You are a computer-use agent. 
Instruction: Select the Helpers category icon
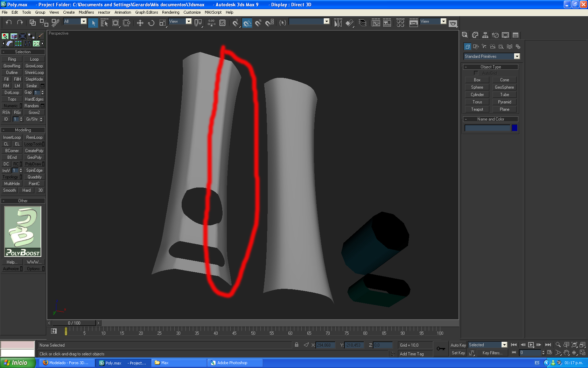coord(501,47)
